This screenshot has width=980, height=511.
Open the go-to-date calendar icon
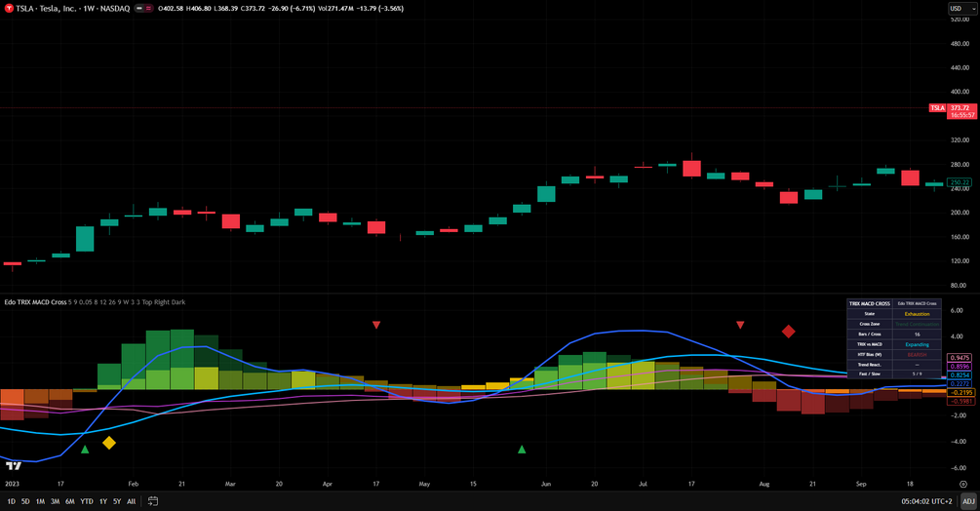click(x=152, y=501)
